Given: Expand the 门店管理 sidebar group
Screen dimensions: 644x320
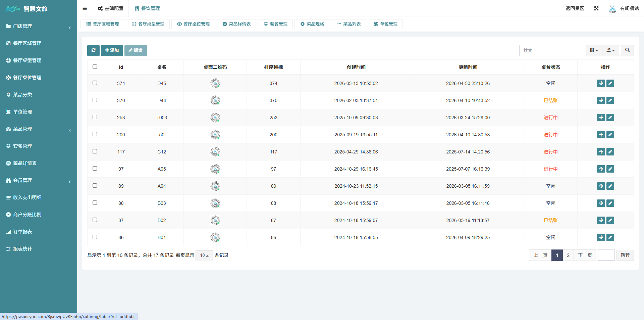Looking at the screenshot, I should click(x=39, y=26).
